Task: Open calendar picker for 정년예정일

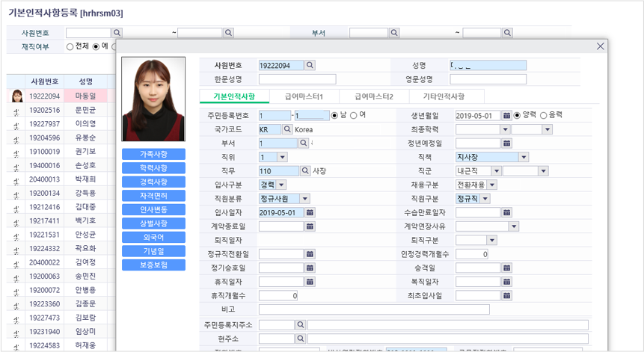Action: tap(507, 143)
